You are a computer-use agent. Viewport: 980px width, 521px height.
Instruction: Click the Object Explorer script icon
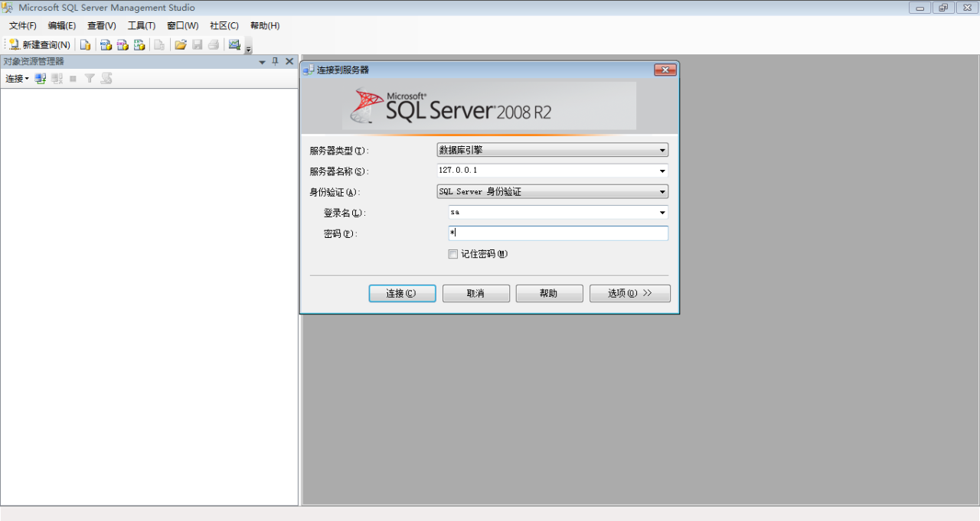(106, 78)
